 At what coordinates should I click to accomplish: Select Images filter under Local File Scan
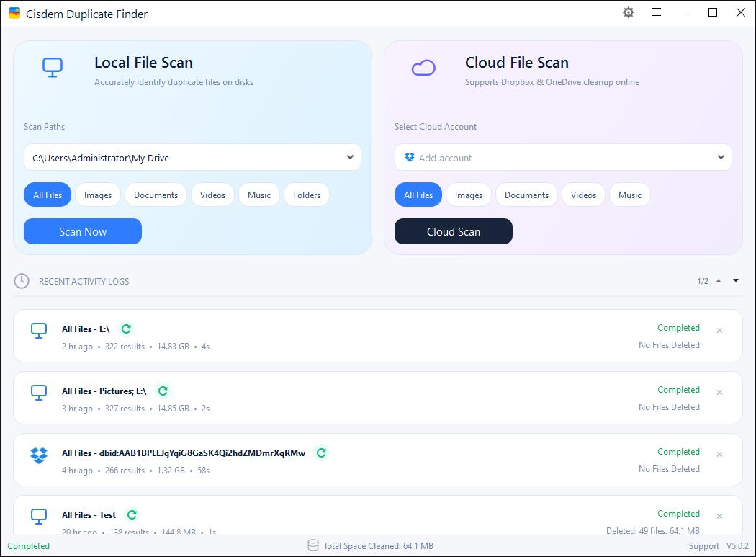98,195
